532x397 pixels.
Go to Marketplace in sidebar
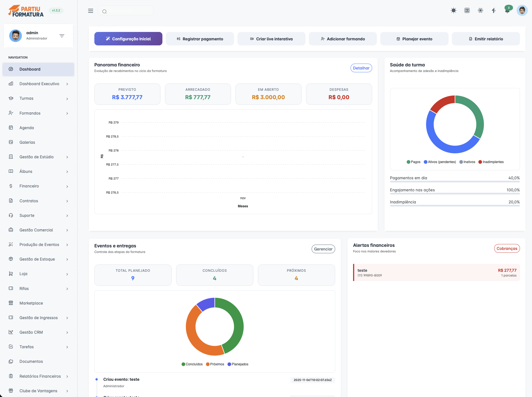point(31,303)
